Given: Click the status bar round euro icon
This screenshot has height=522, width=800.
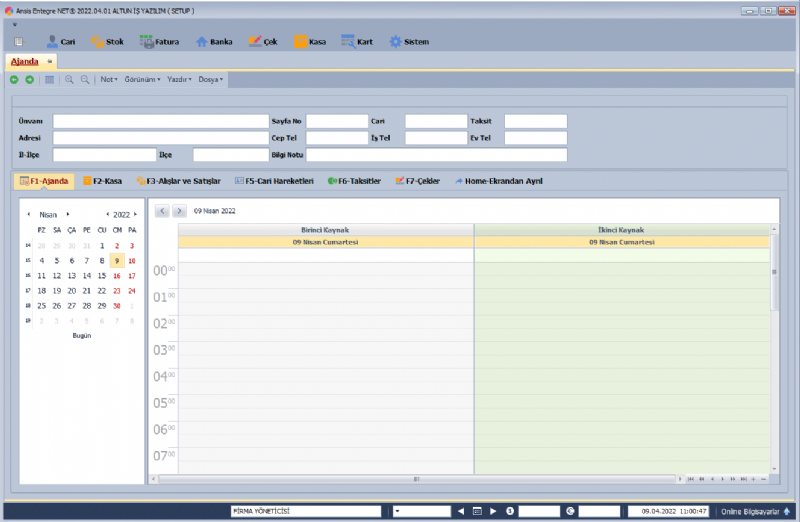Looking at the screenshot, I should click(x=570, y=511).
